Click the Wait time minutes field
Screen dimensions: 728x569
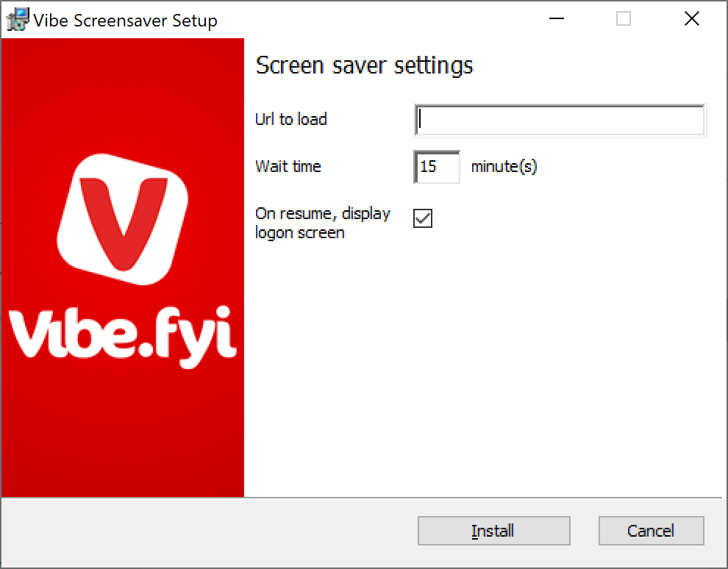pyautogui.click(x=436, y=167)
